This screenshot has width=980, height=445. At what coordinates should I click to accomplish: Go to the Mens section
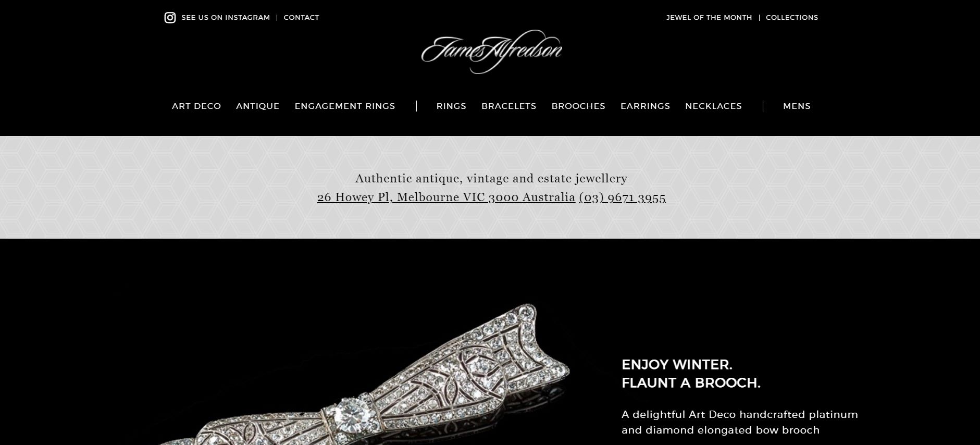coord(797,106)
